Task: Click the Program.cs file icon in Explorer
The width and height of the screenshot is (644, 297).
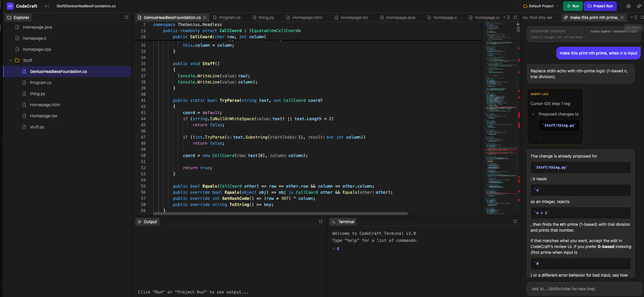Action: pyautogui.click(x=24, y=83)
